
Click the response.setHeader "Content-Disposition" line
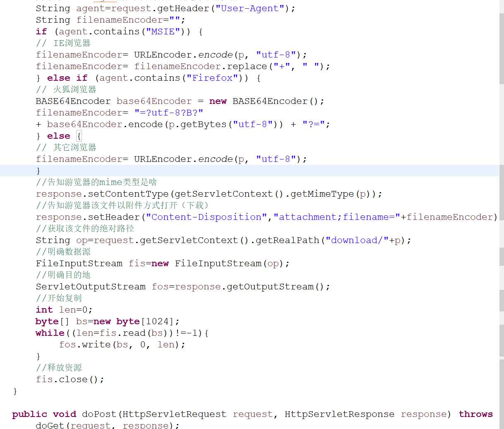click(266, 217)
